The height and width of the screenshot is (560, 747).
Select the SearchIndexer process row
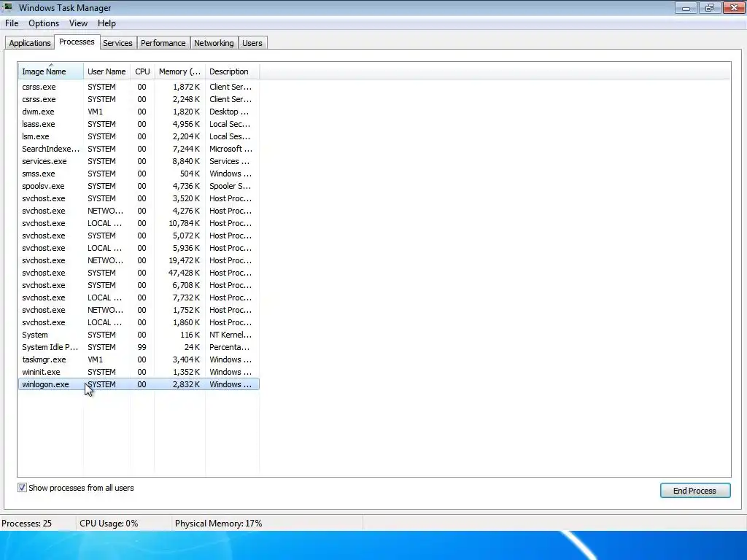coord(139,149)
